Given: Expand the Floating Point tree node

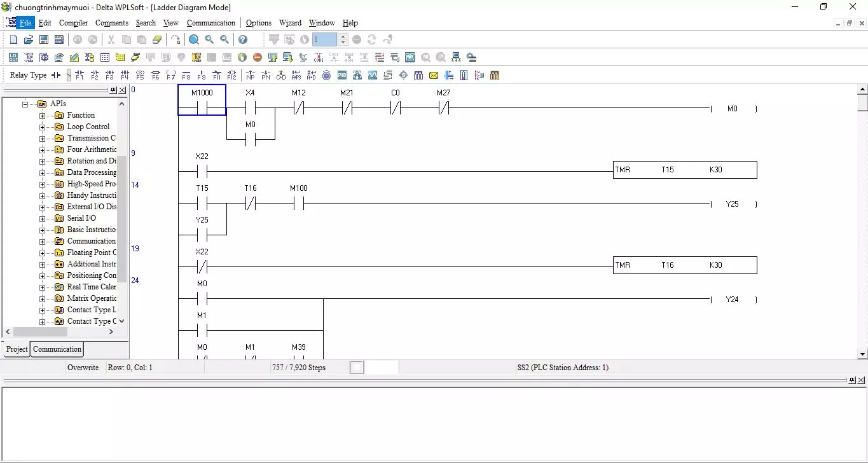Looking at the screenshot, I should point(43,252).
